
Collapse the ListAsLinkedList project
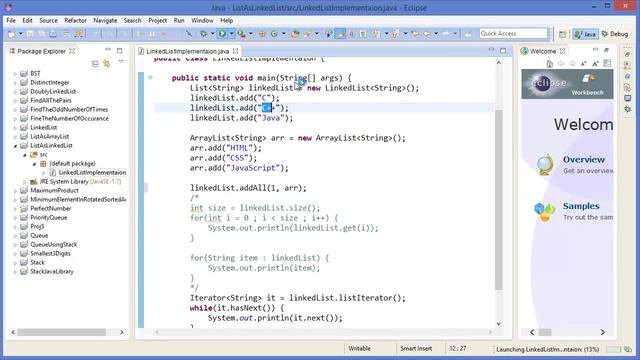click(15, 146)
